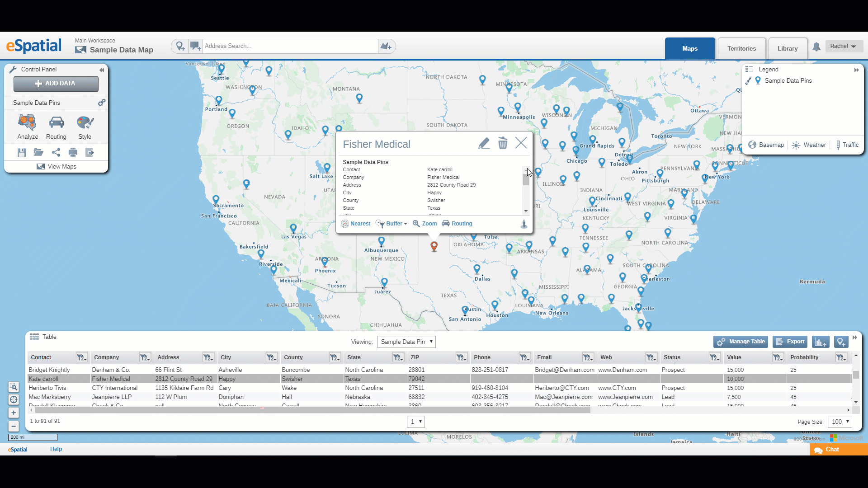Screen dimensions: 868x488
Task: Open the Help link
Action: (x=56, y=449)
